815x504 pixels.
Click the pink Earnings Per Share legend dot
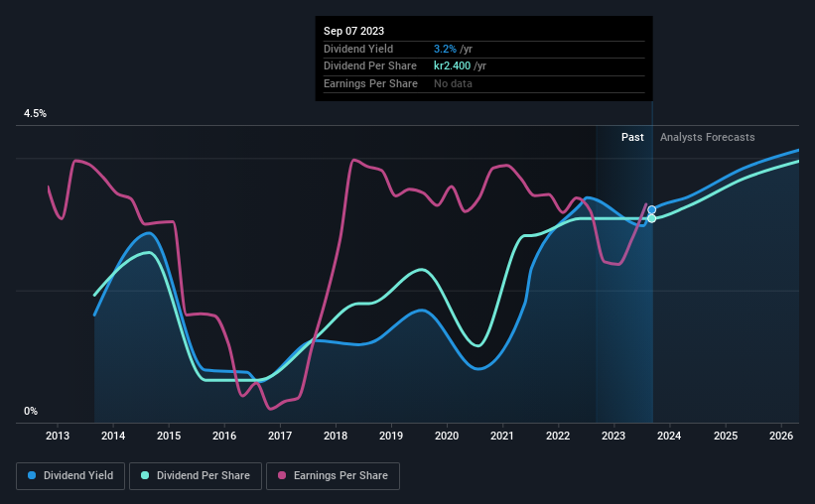click(x=282, y=475)
